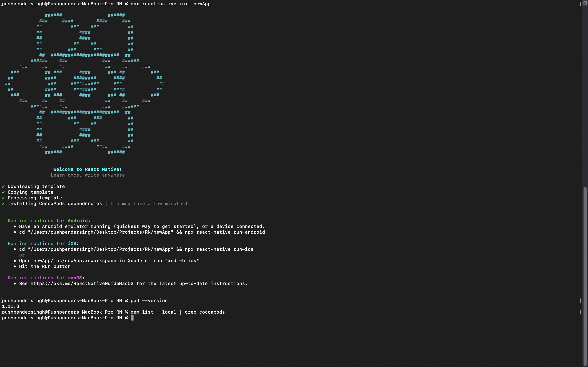Viewport: 588px width, 367px height.
Task: Open the ReactNativeGuideMacOS link
Action: pos(82,283)
